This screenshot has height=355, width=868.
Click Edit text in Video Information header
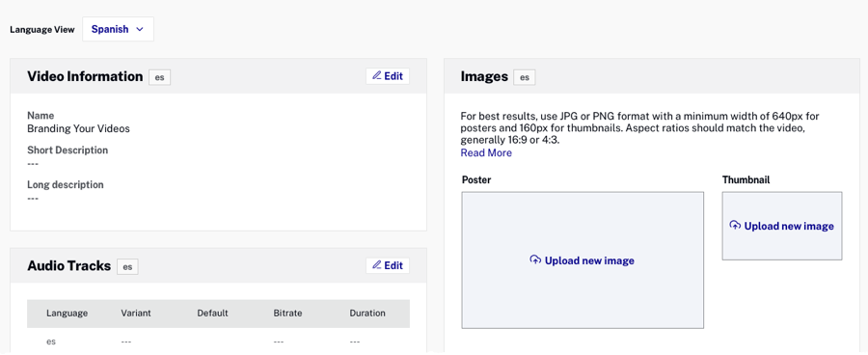tap(393, 76)
